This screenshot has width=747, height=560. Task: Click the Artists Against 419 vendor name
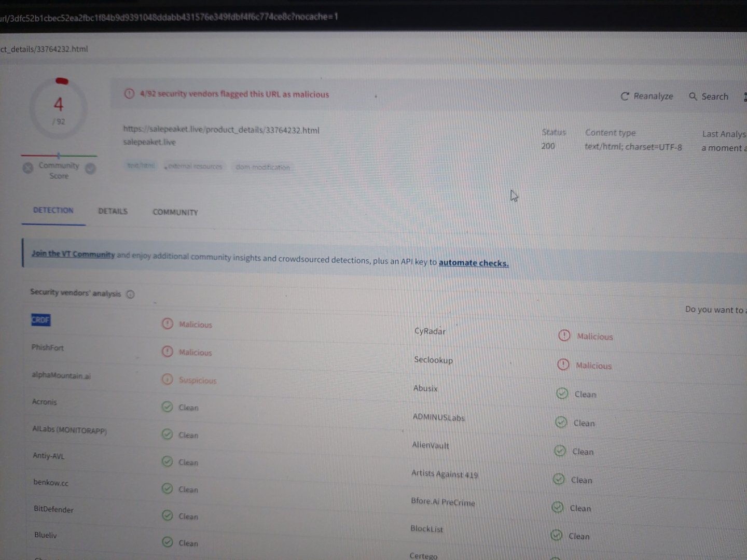point(445,473)
